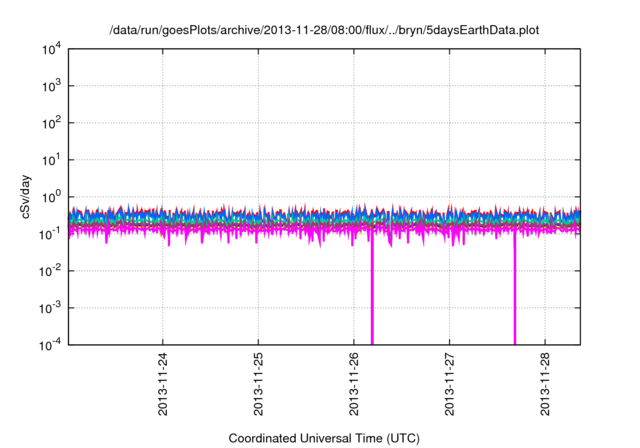Click the 10^2 y-axis tick label
The image size is (640, 448).
pos(49,123)
